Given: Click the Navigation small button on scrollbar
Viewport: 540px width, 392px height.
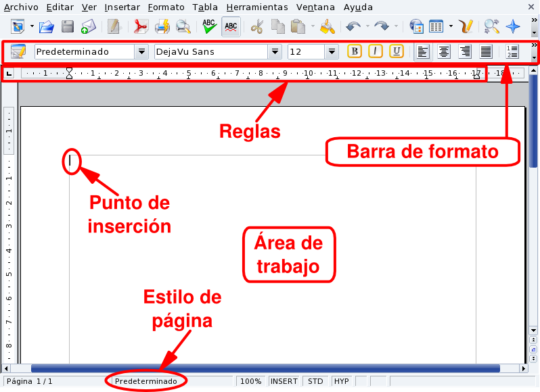Looking at the screenshot, I should (533, 349).
